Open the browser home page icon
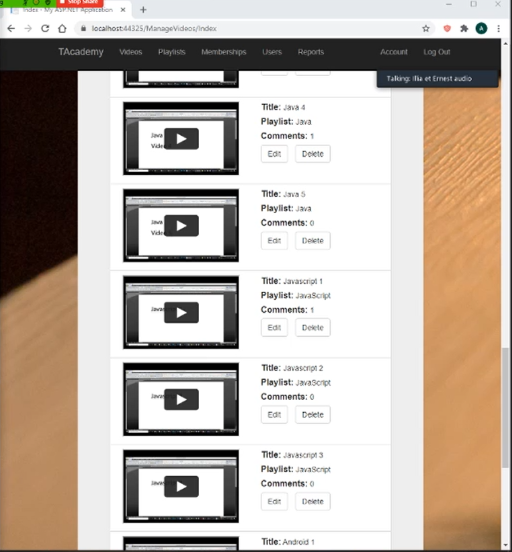This screenshot has width=512, height=552. pos(62,29)
